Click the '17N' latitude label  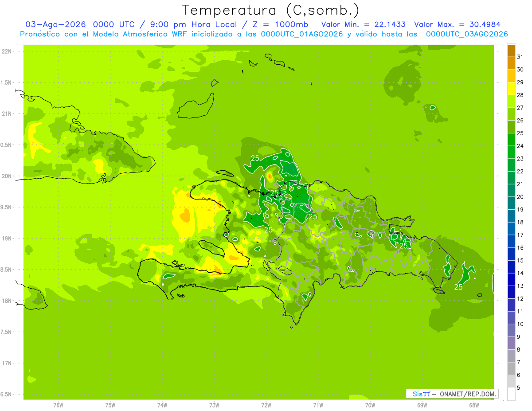[x=7, y=363]
